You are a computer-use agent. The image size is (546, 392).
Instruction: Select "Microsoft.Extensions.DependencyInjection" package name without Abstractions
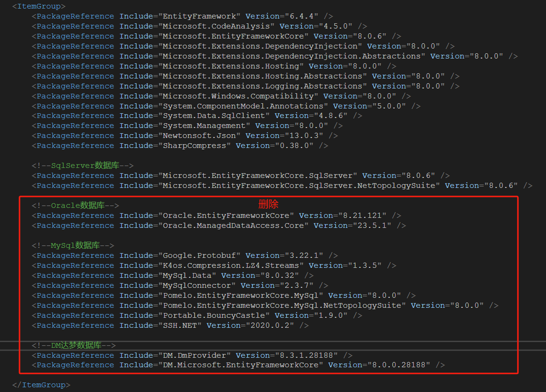pos(260,46)
